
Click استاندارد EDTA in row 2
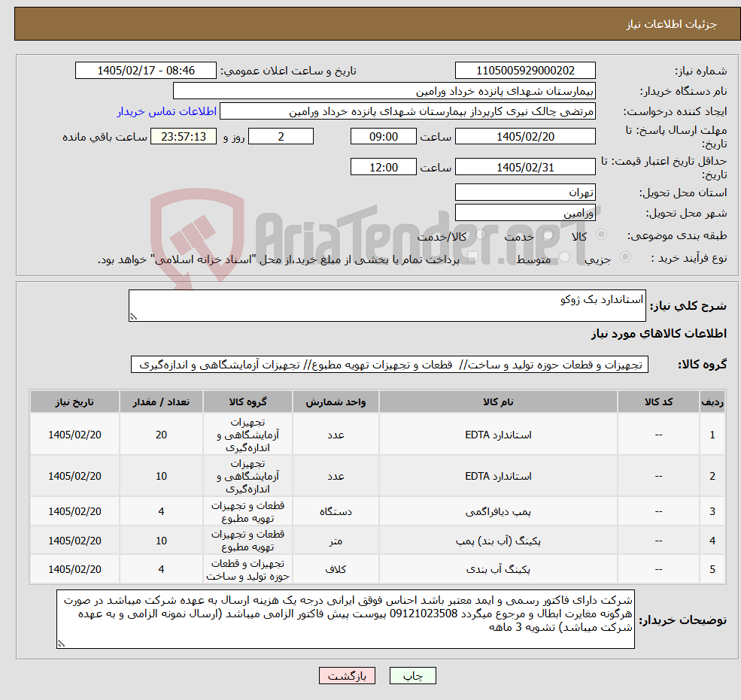coord(498,476)
